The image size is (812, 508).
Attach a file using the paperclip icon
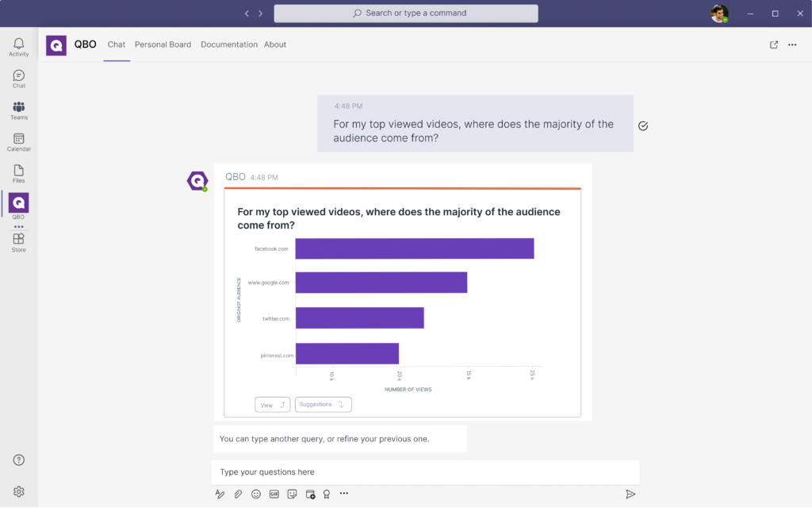[238, 494]
